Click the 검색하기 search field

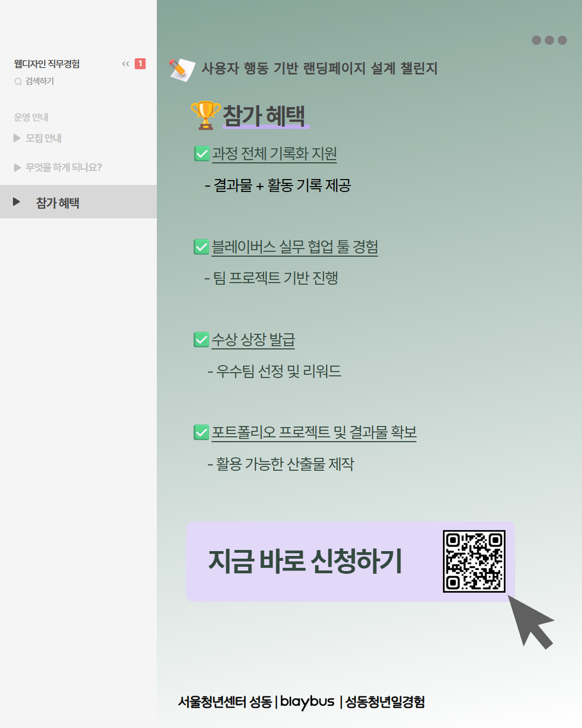tap(40, 81)
